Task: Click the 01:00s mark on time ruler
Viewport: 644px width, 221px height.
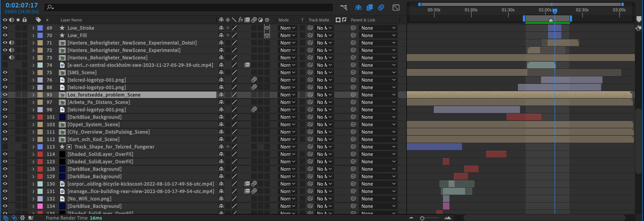Action: tap(471, 10)
